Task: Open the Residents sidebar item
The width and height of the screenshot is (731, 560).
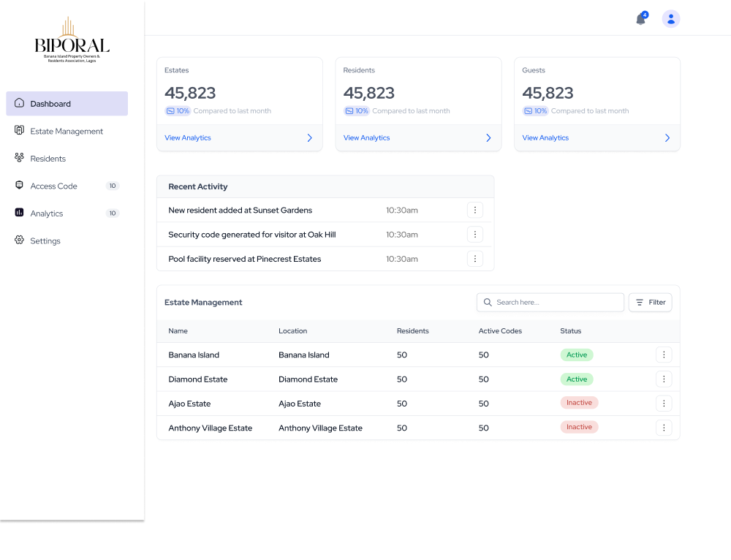Action: [67, 159]
